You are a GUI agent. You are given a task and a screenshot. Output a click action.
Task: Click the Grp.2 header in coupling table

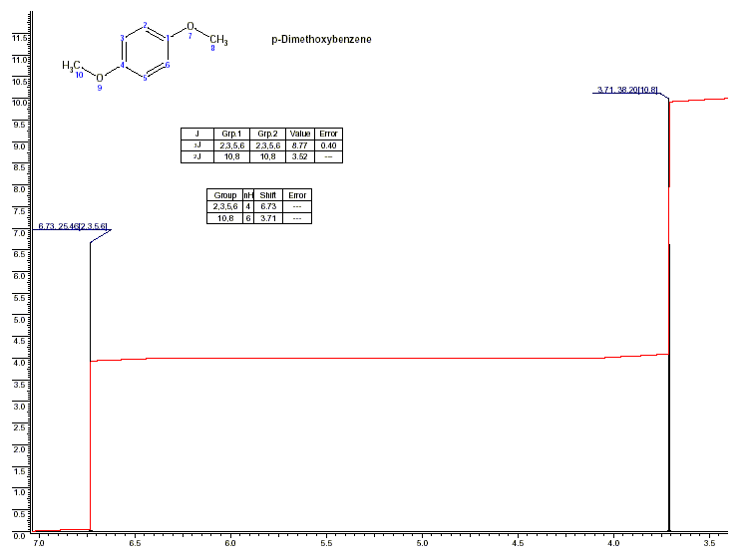[x=267, y=134]
